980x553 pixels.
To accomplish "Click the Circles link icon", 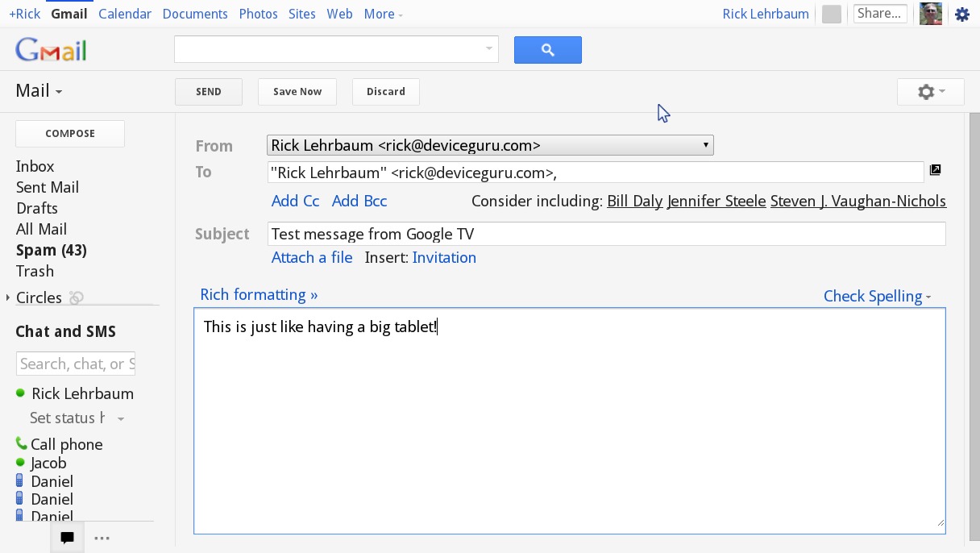I will coord(76,297).
